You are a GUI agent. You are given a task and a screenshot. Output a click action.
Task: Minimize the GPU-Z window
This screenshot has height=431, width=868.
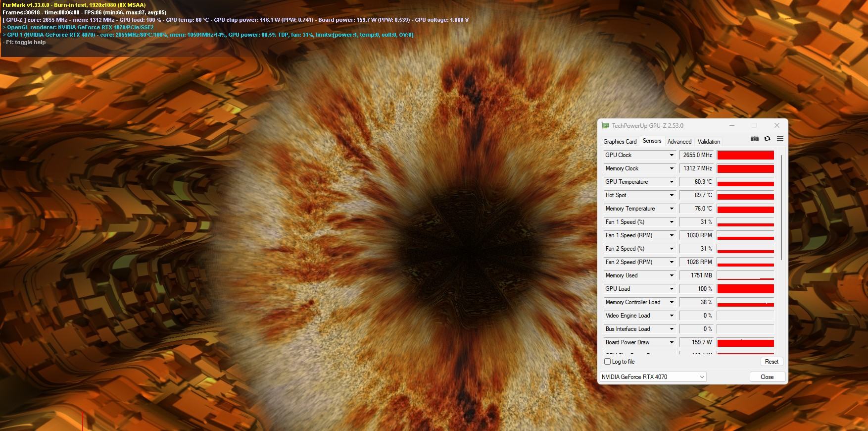click(731, 126)
